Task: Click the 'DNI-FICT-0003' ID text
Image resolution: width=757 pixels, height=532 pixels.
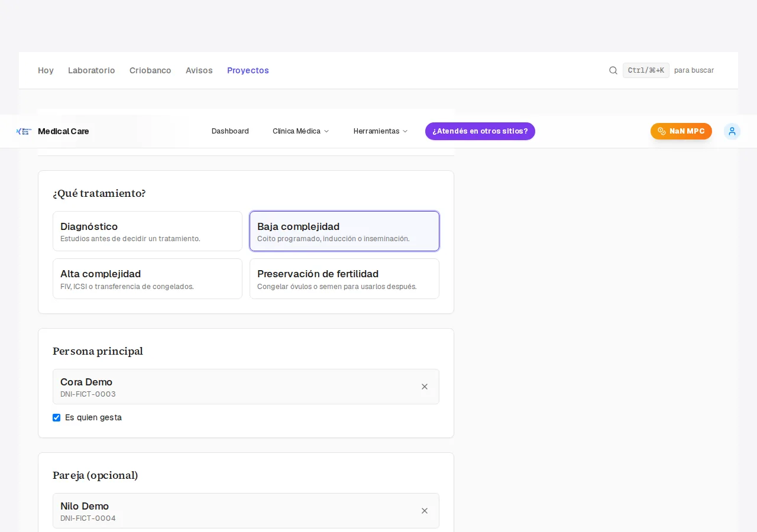Action: click(88, 394)
